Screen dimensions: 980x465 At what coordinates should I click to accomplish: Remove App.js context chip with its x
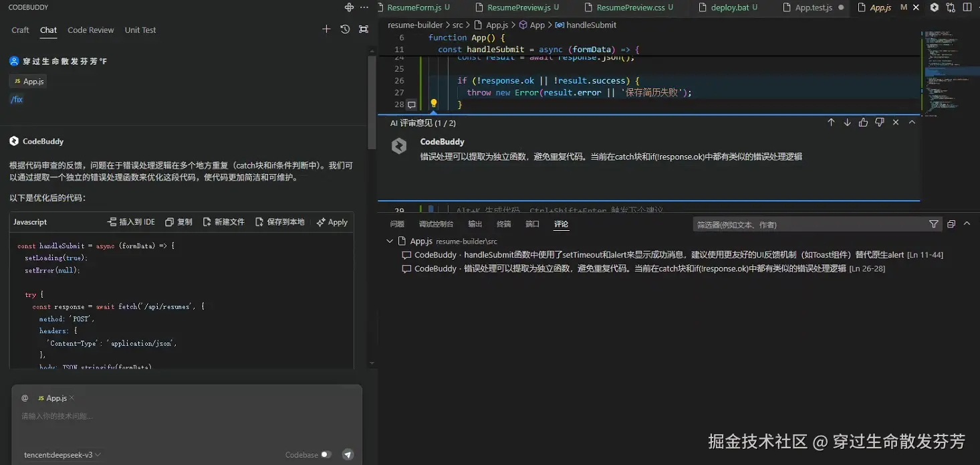(72, 397)
